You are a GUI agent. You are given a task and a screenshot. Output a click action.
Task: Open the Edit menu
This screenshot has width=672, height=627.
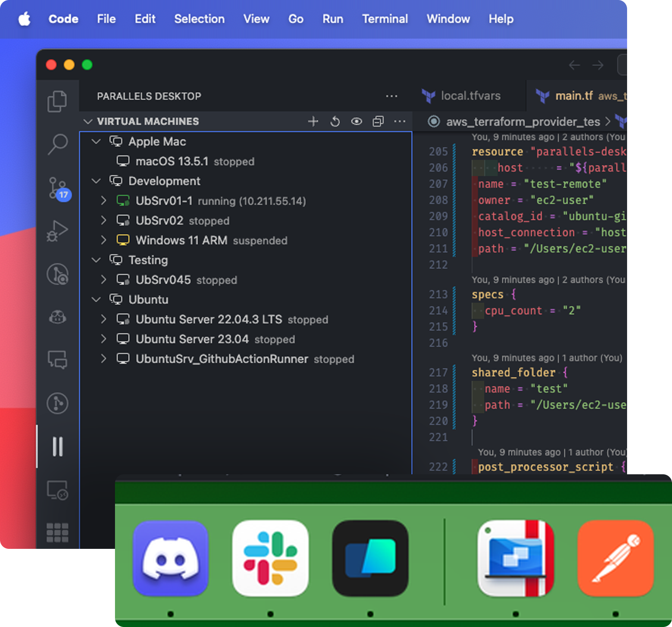[x=145, y=19]
